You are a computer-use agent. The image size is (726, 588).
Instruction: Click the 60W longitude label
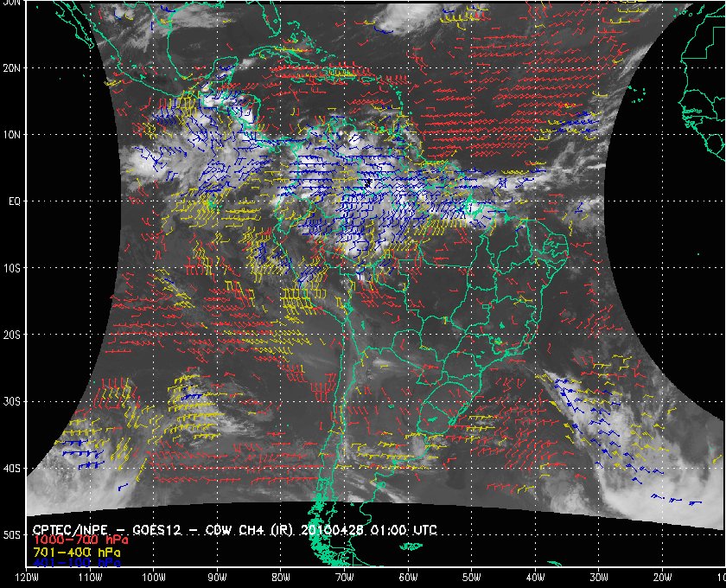[x=408, y=578]
